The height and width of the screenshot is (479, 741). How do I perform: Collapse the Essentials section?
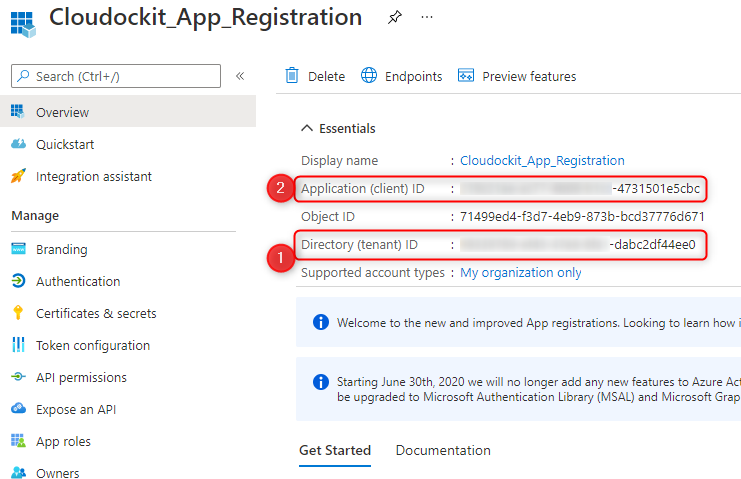[x=307, y=128]
